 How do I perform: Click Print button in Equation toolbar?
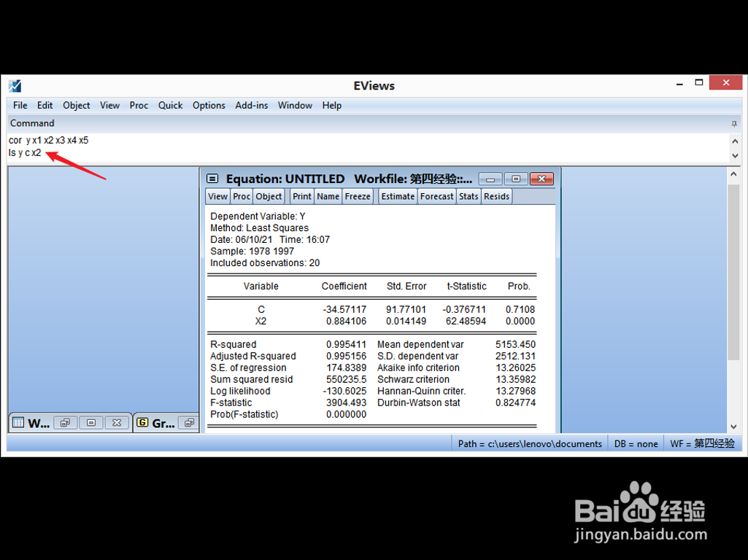pos(302,196)
